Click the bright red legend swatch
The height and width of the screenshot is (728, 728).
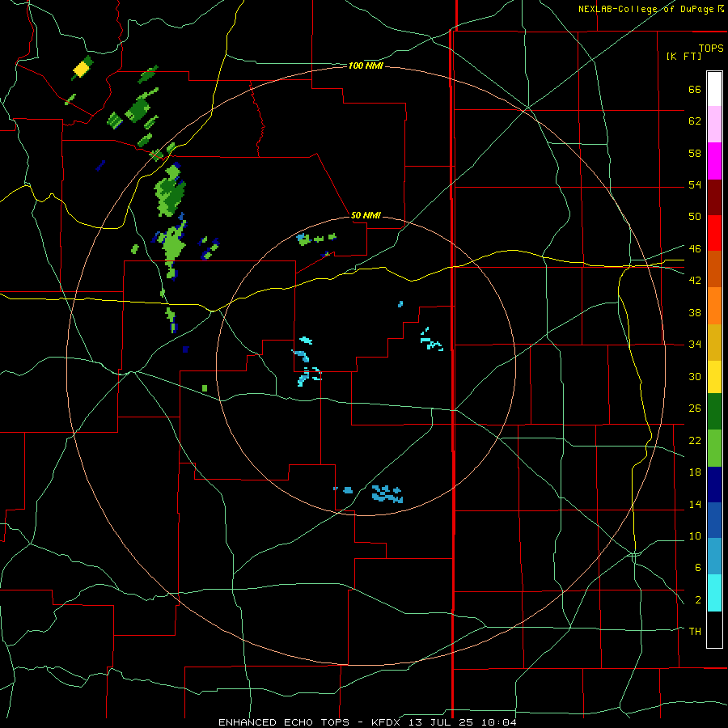point(714,233)
